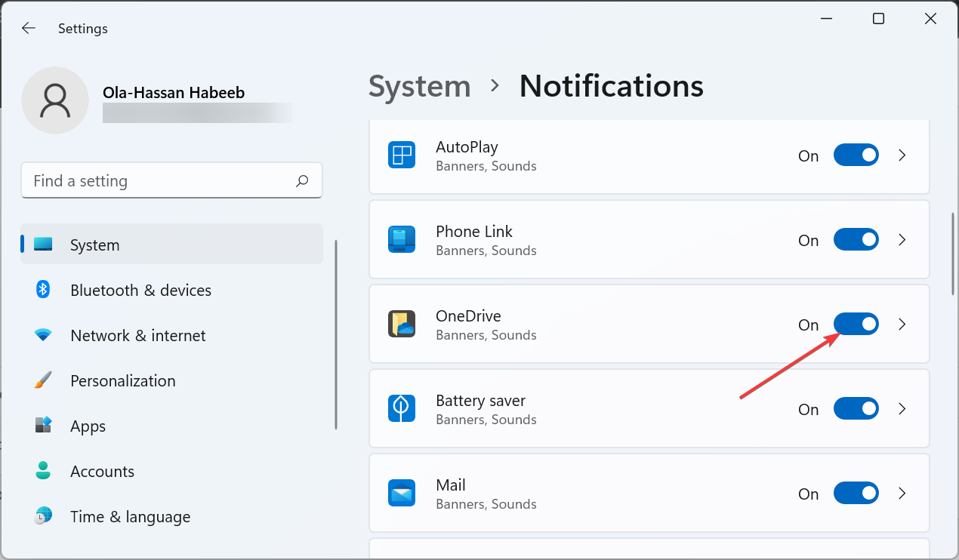Click the magnifier icon in the search box
This screenshot has height=560, width=959.
click(x=302, y=180)
